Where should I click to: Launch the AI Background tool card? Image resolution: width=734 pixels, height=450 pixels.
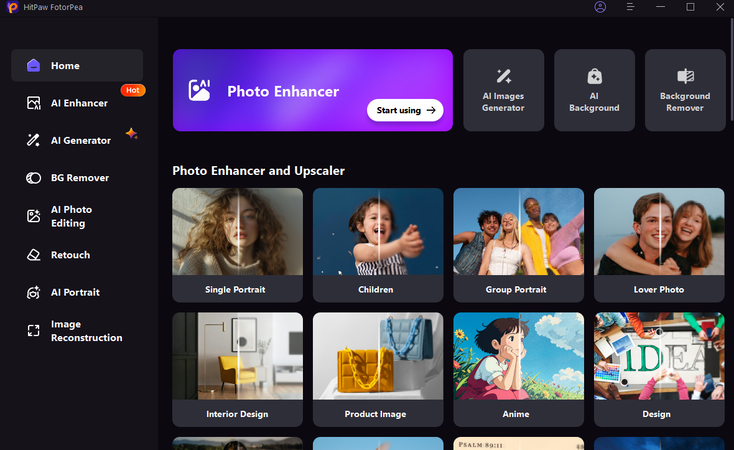pyautogui.click(x=594, y=90)
